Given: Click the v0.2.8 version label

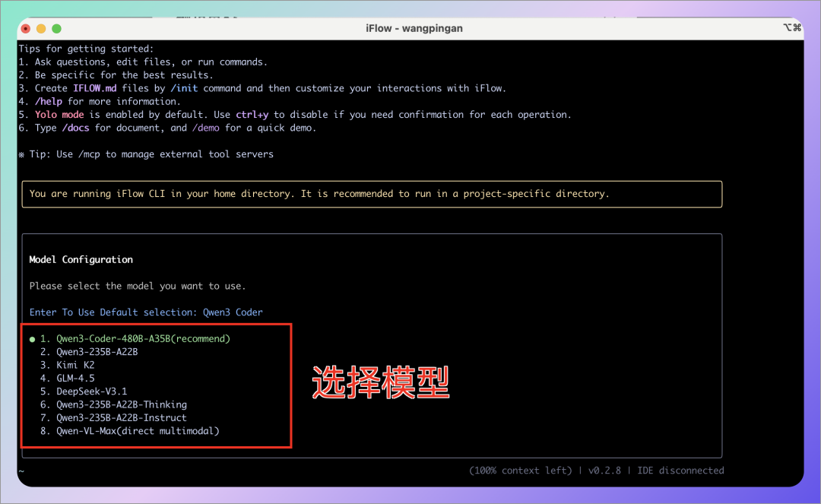Looking at the screenshot, I should [x=604, y=470].
